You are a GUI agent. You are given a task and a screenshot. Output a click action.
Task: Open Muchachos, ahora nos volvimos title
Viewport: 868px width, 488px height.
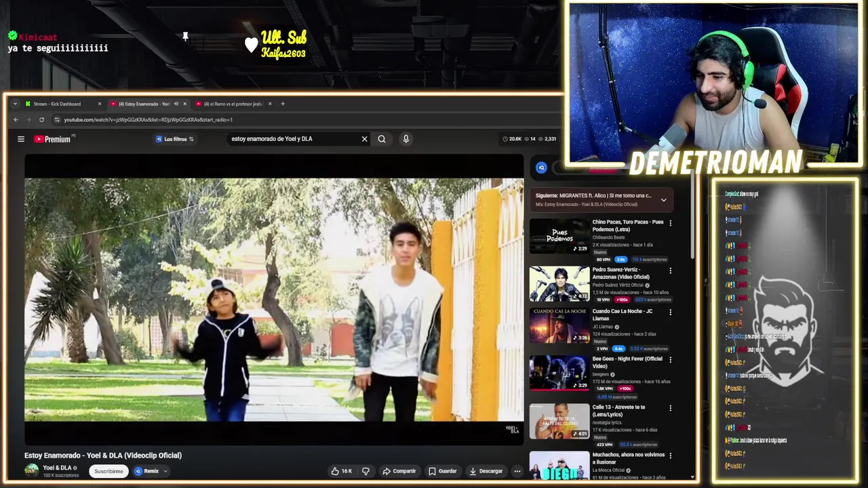629,458
